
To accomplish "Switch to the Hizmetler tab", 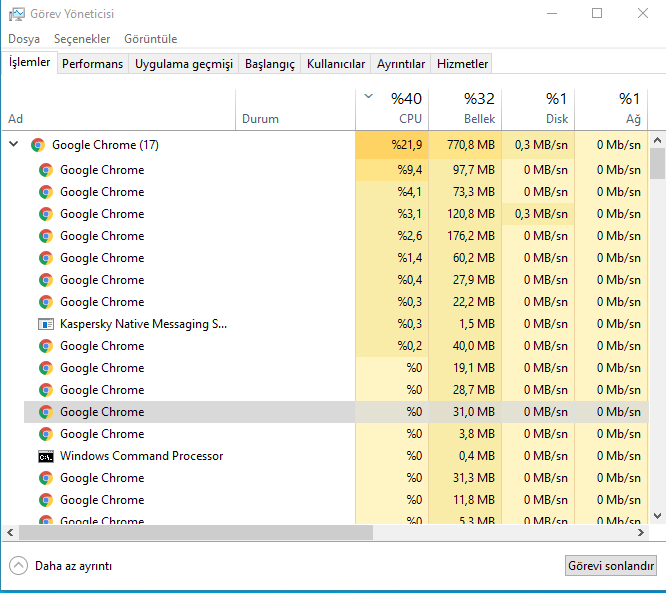I will (462, 64).
